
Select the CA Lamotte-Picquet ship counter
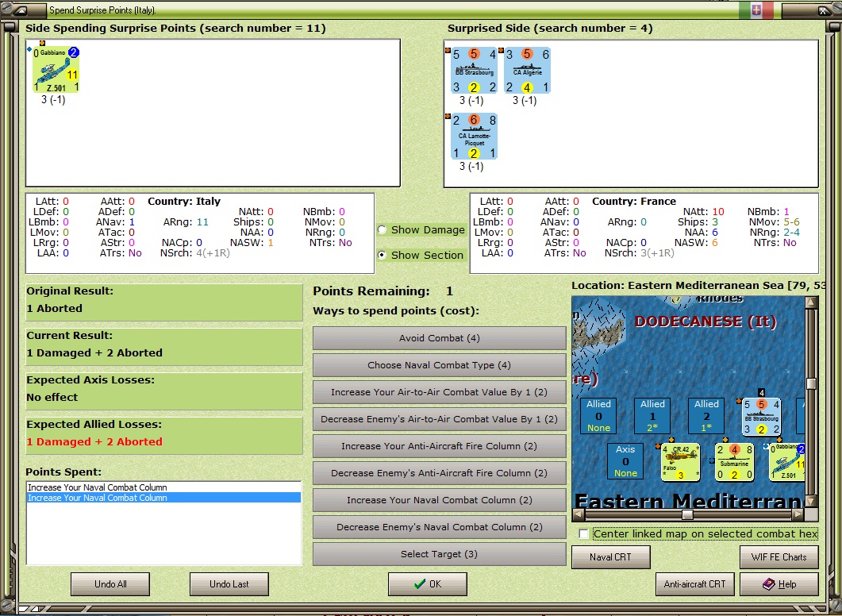(474, 136)
